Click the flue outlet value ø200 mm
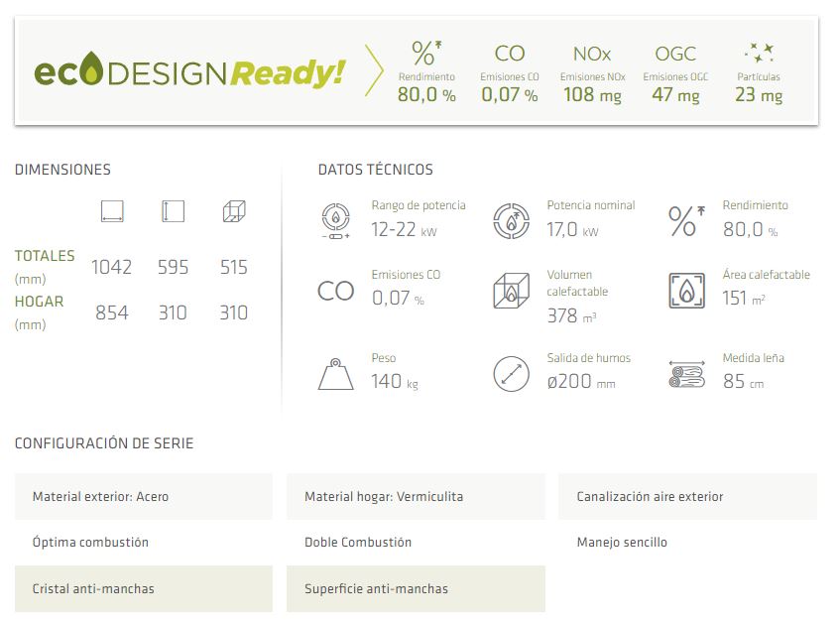 coord(581,382)
